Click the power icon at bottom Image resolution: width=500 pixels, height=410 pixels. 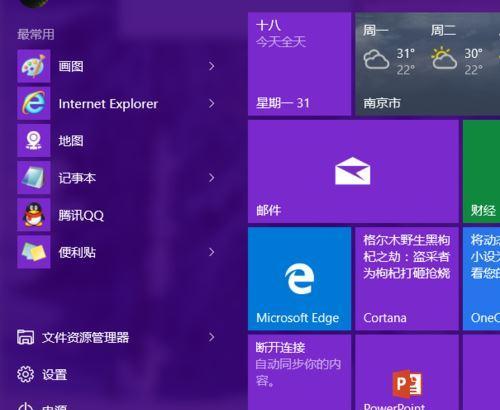point(25,407)
